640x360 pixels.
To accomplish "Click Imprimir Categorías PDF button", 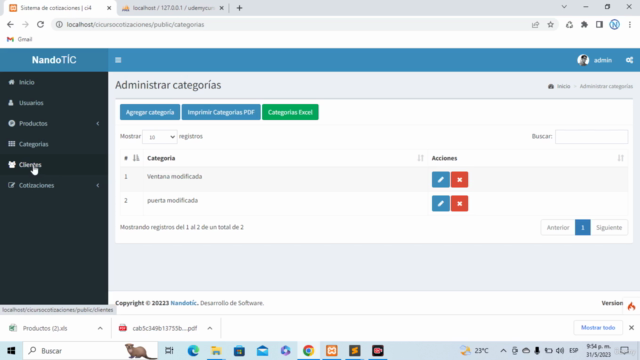I will click(221, 112).
